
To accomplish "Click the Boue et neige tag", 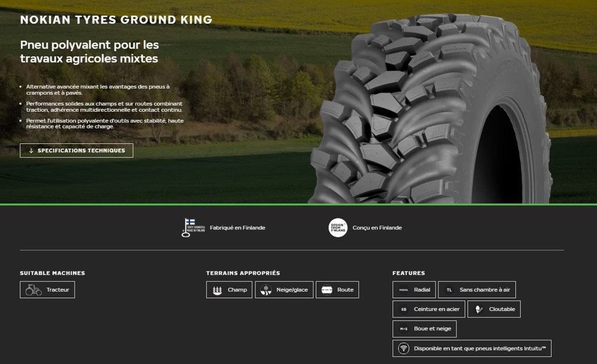I will (x=424, y=328).
